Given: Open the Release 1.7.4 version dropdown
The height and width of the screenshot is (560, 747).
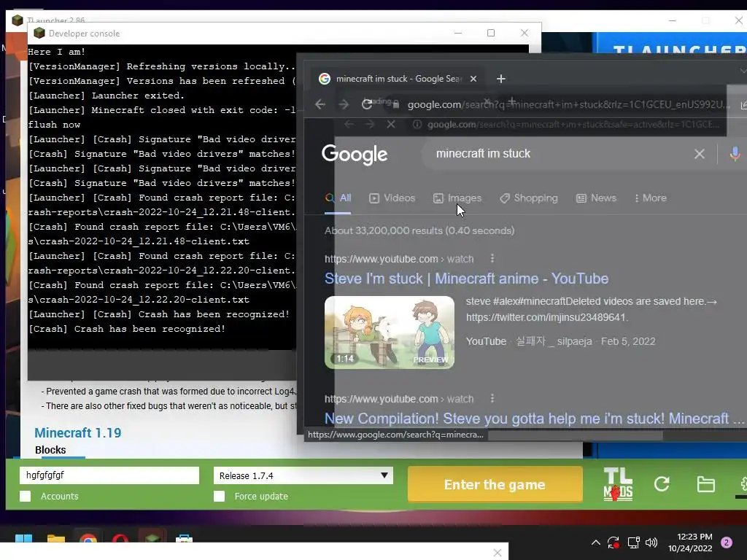Looking at the screenshot, I should click(303, 475).
